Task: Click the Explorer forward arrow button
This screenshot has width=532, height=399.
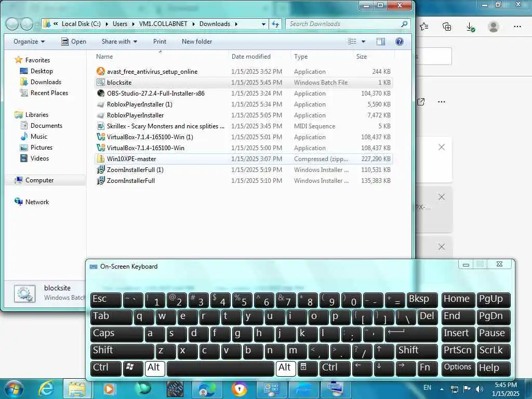Action: point(27,24)
